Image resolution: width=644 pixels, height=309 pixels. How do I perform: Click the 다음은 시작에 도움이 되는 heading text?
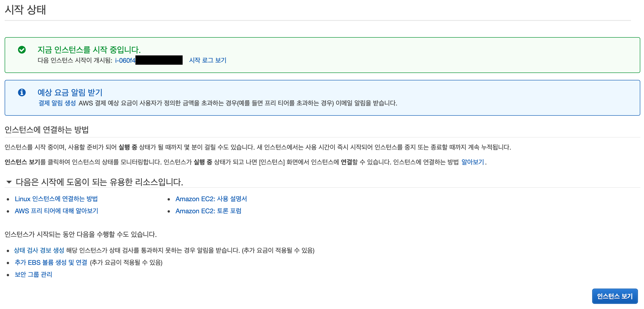(x=99, y=182)
